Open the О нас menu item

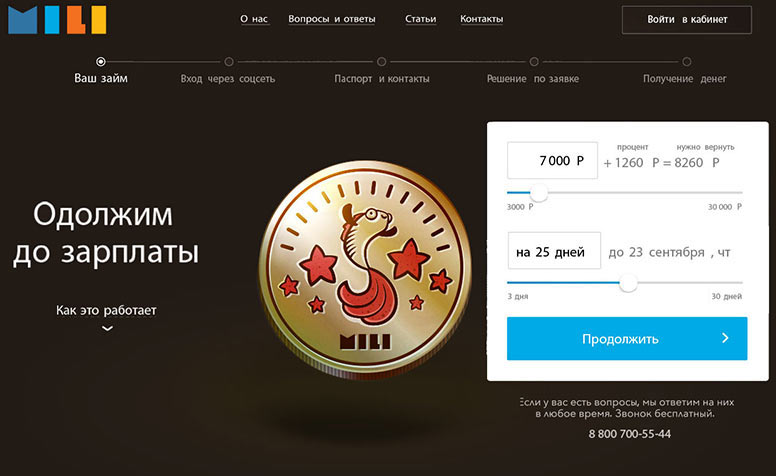(x=254, y=19)
